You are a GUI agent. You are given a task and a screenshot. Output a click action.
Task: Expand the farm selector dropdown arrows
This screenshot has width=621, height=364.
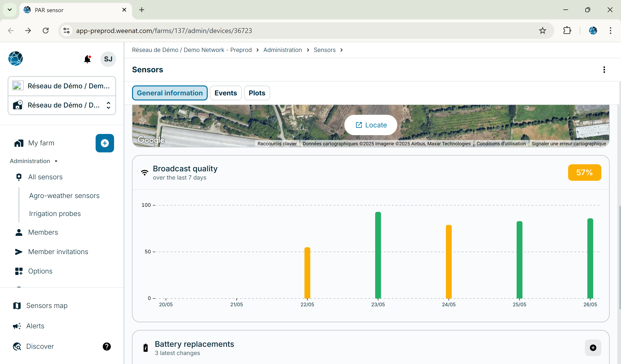click(108, 105)
